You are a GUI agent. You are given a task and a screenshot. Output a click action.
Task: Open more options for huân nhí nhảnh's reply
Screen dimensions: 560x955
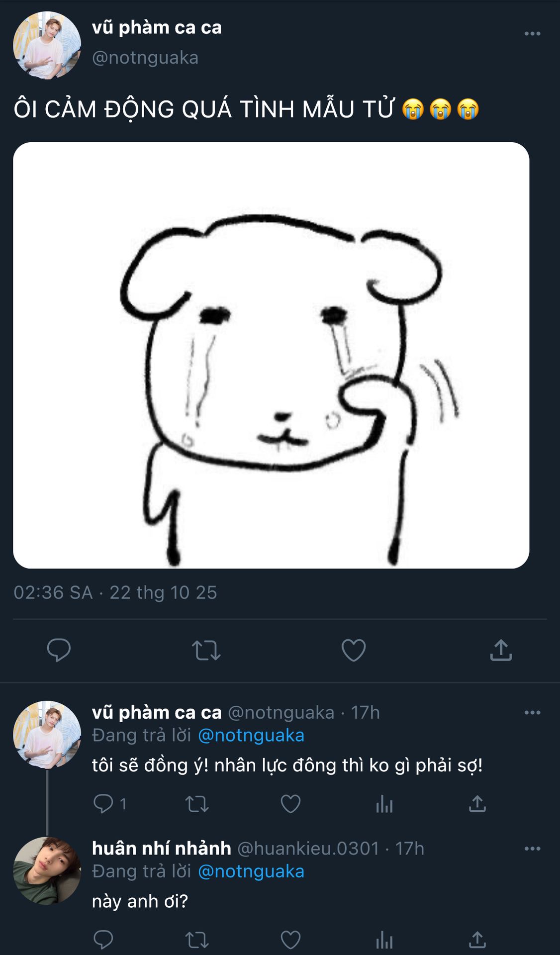click(x=532, y=849)
